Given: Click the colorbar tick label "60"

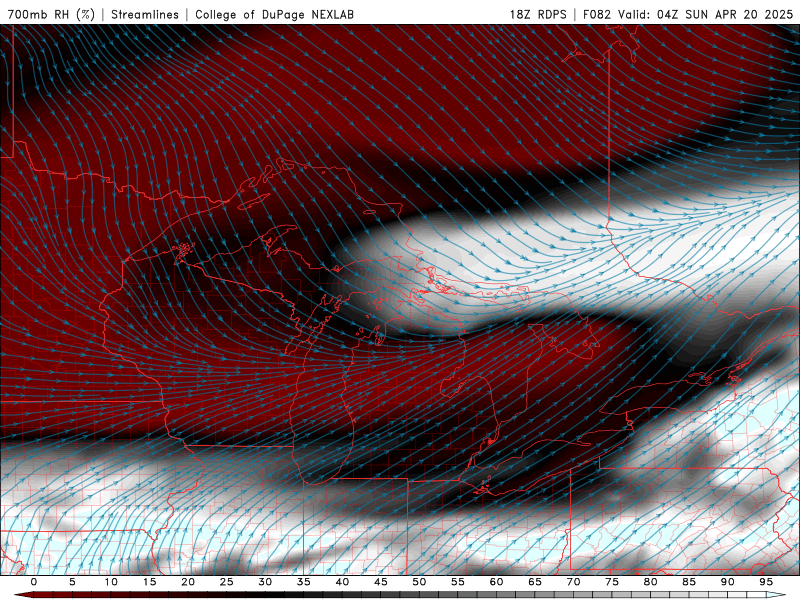Looking at the screenshot, I should (496, 582).
